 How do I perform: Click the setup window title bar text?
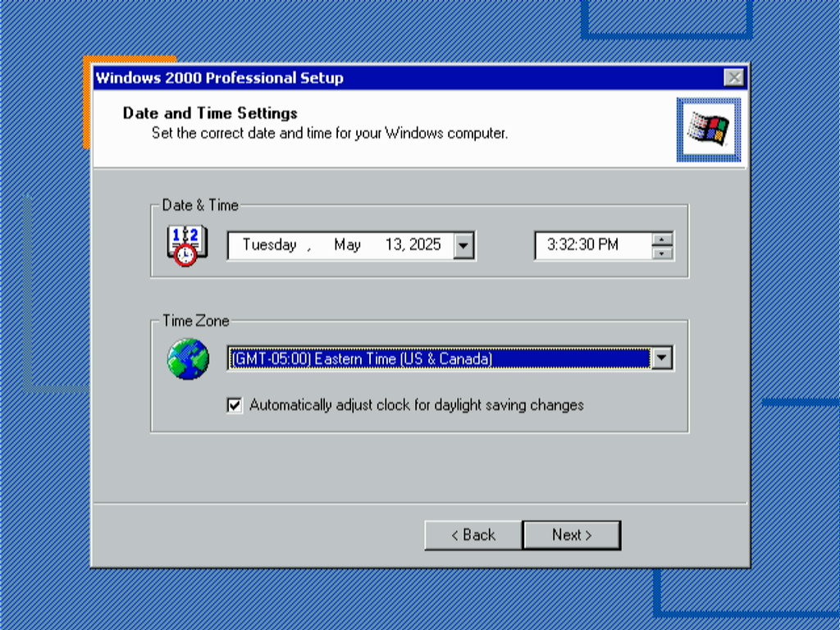tap(219, 78)
